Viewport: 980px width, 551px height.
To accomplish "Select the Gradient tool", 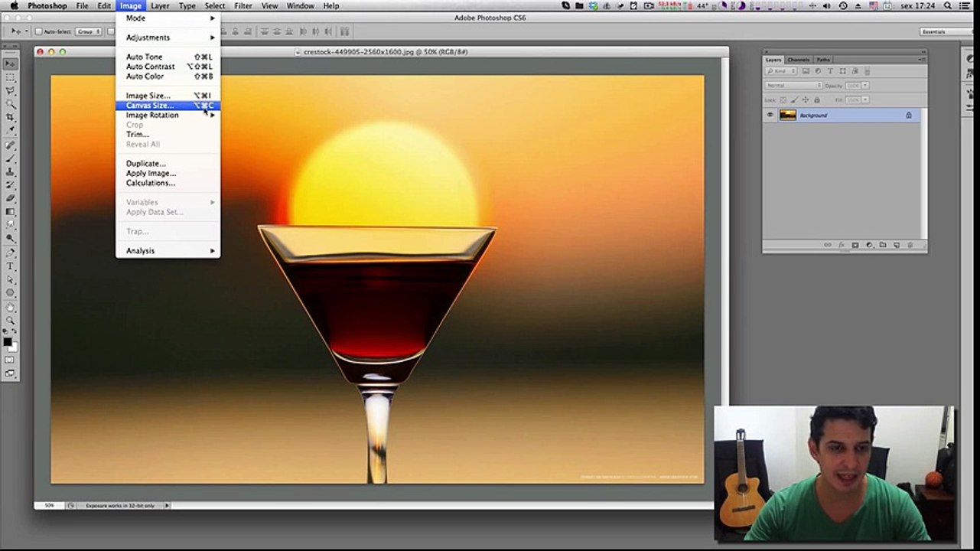I will [11, 211].
